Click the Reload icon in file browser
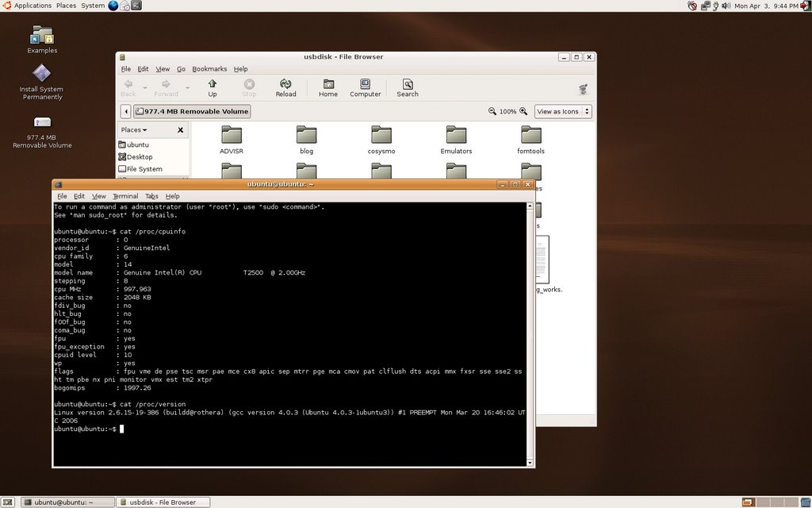 pyautogui.click(x=285, y=87)
